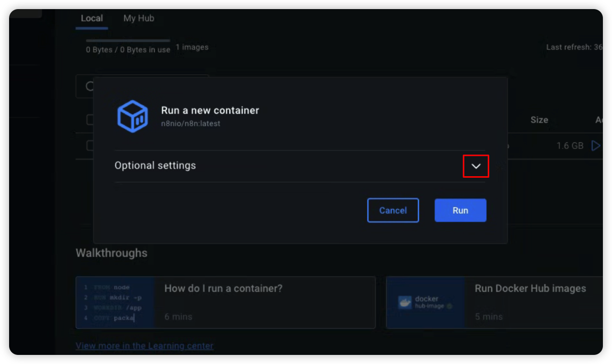Click the play icon beside 1.6 GB
The image size is (612, 364).
[596, 146]
